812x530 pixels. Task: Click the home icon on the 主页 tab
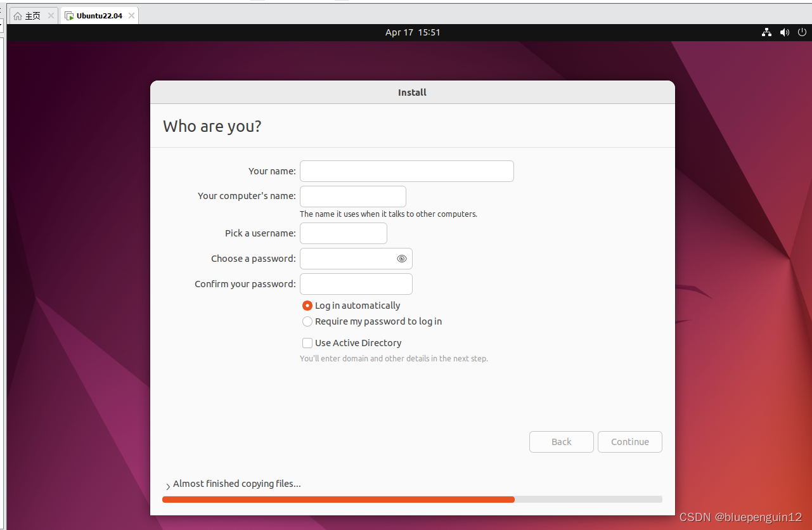click(x=18, y=15)
